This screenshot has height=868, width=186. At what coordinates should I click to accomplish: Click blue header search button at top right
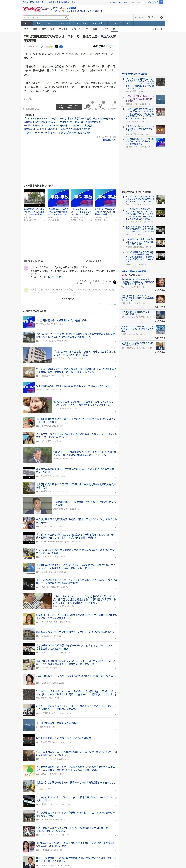161,2
